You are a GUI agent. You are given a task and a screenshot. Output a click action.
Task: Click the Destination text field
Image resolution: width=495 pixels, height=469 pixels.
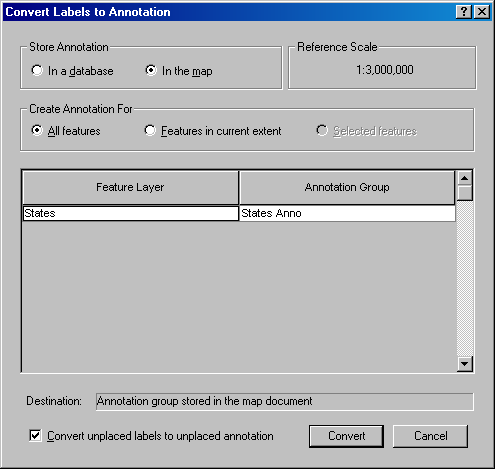285,402
